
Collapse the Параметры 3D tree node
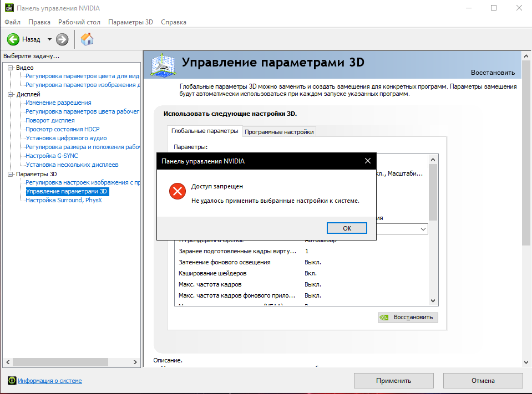(11, 174)
